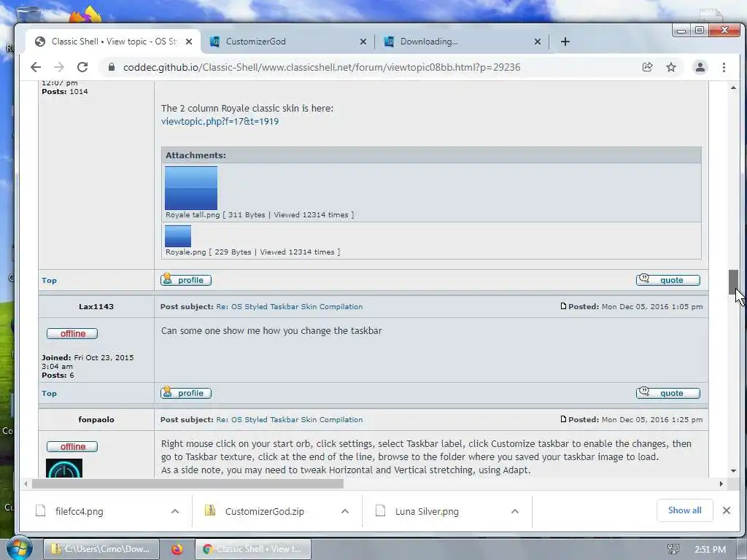Click the padlock icon in address bar

coord(112,67)
